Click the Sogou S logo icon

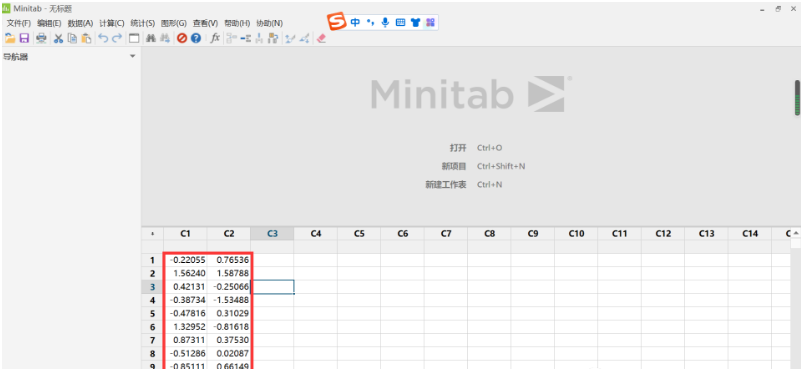point(337,22)
